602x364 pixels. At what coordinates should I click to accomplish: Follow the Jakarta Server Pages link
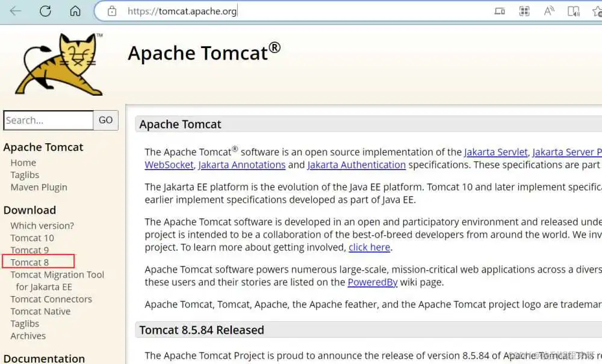[x=567, y=152]
